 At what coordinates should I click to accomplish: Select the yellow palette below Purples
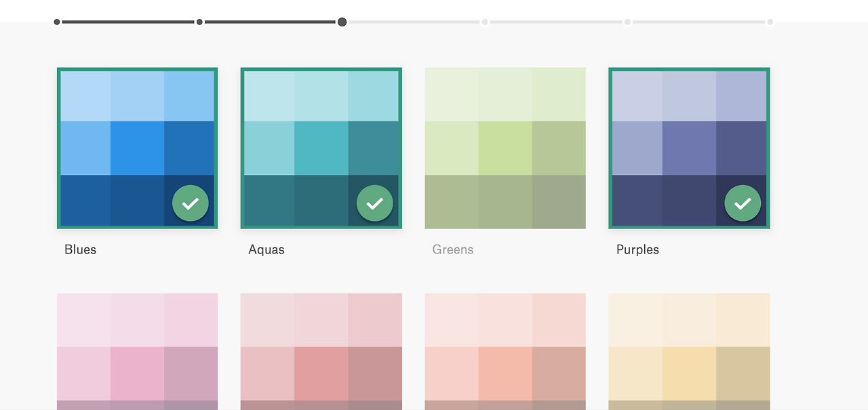(x=689, y=351)
